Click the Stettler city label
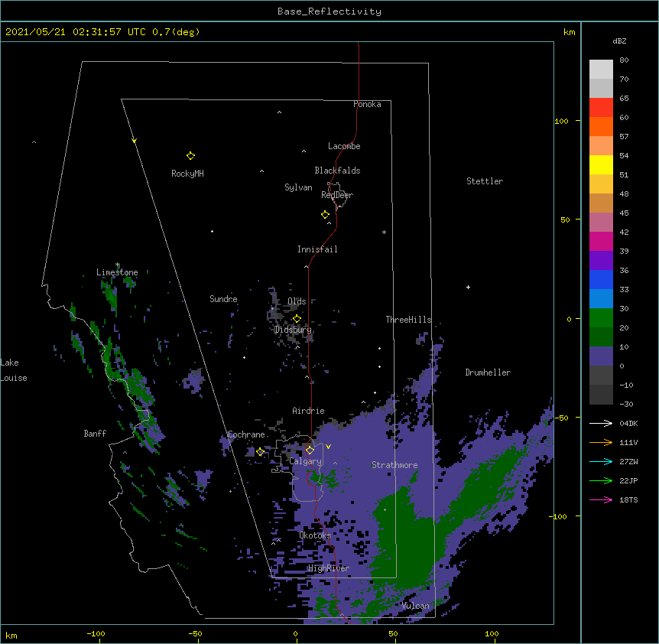Image resolution: width=659 pixels, height=644 pixels. pos(485,181)
